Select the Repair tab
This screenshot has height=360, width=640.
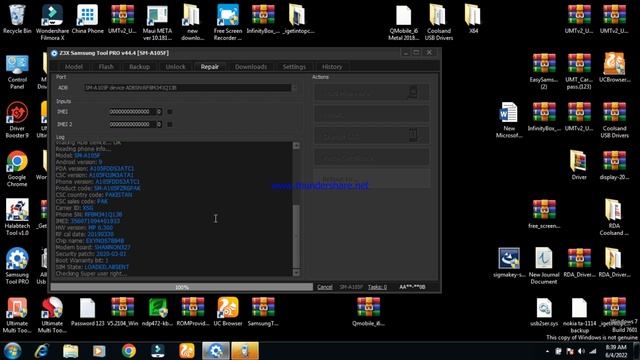210,67
